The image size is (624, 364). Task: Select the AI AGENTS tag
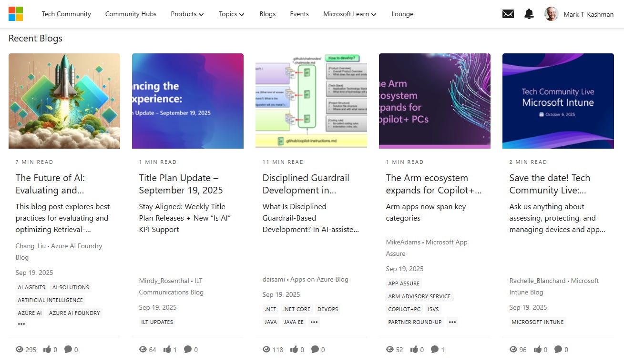(31, 287)
